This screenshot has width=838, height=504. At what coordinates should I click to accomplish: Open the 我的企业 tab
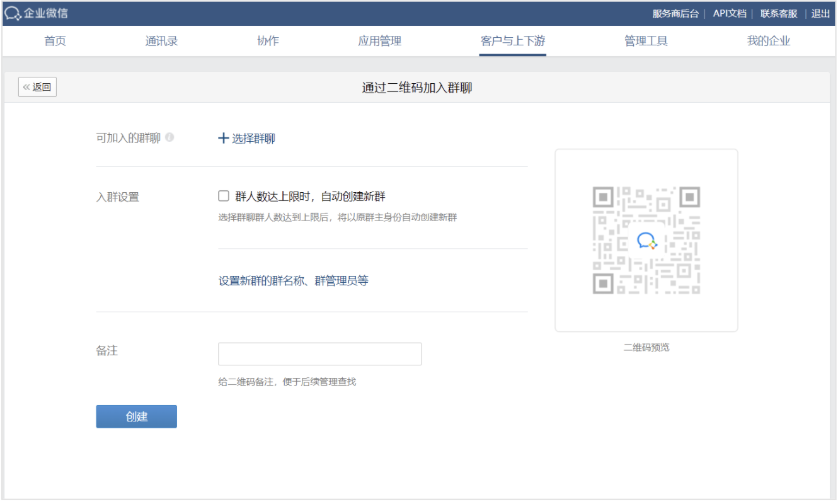[769, 41]
